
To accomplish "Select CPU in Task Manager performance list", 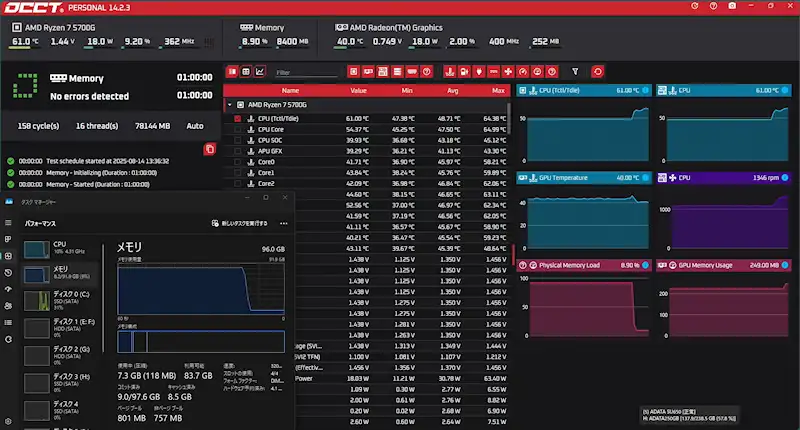I will point(60,248).
